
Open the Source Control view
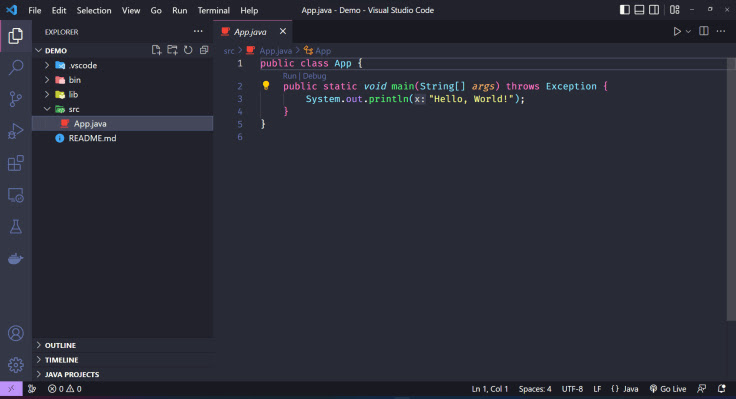pos(15,99)
